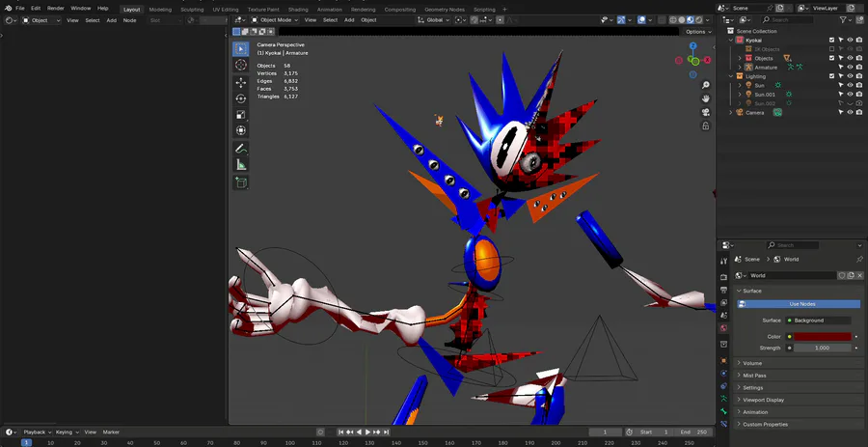
Task: Expand the Objects collection in outliner
Action: (x=740, y=58)
